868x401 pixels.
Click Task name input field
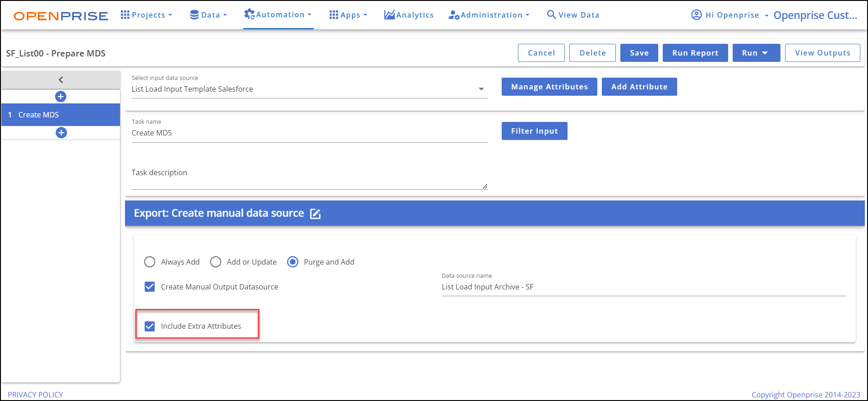pyautogui.click(x=309, y=133)
